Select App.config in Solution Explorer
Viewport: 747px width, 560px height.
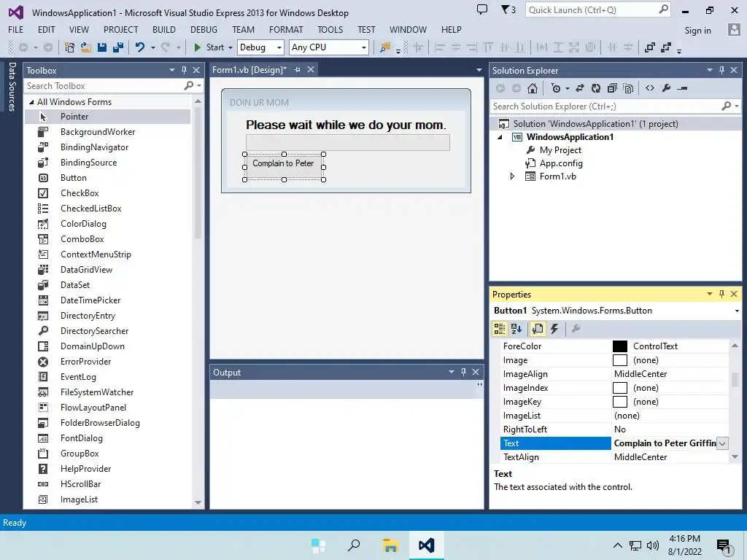point(561,163)
